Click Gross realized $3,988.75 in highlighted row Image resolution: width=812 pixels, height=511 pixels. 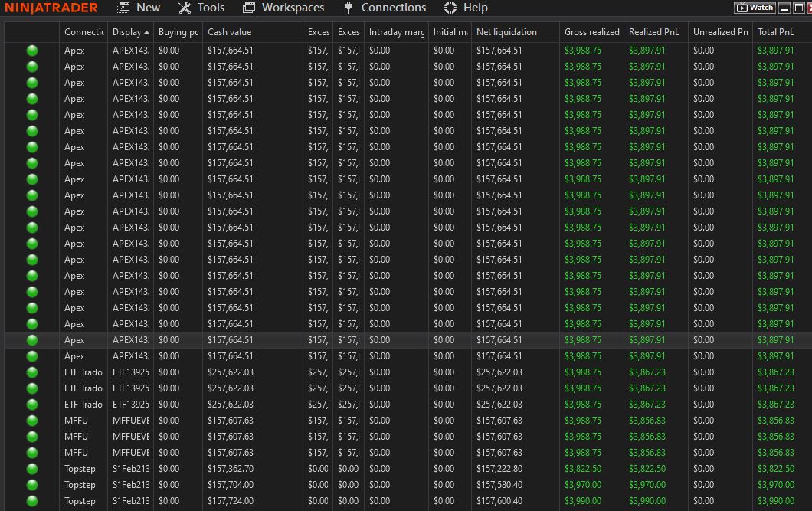[583, 340]
